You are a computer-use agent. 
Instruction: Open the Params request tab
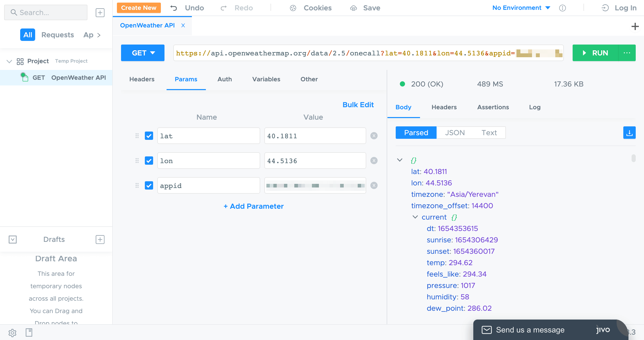[x=186, y=79]
